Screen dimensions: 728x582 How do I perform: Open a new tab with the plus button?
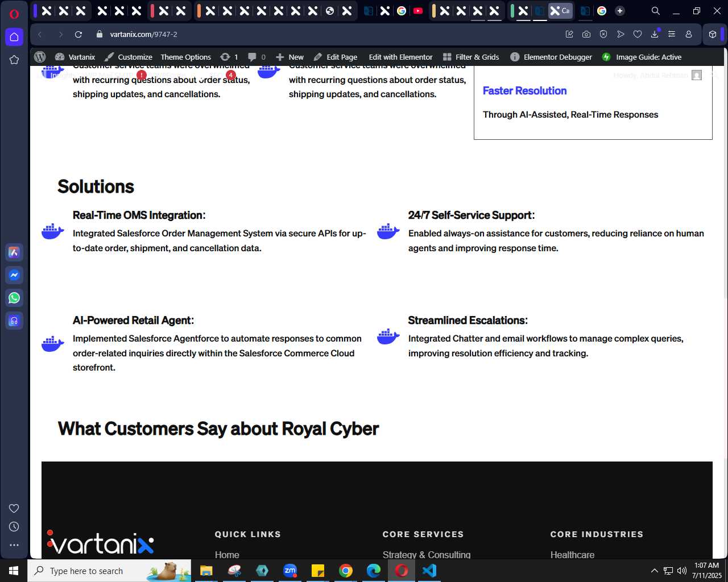pos(620,11)
